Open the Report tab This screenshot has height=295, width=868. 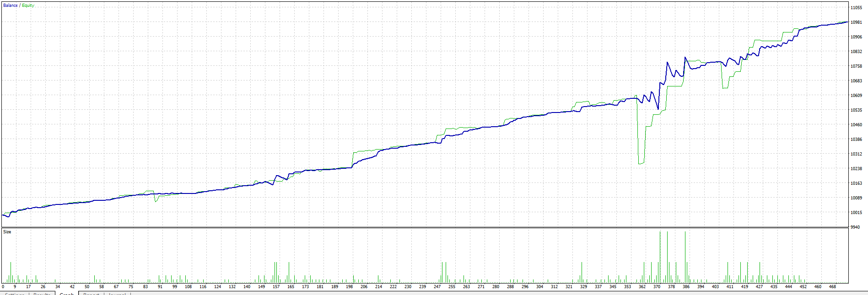point(91,293)
